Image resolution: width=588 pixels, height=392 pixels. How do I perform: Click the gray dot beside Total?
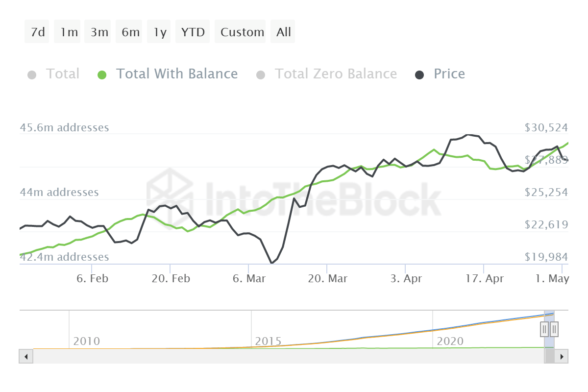[32, 74]
